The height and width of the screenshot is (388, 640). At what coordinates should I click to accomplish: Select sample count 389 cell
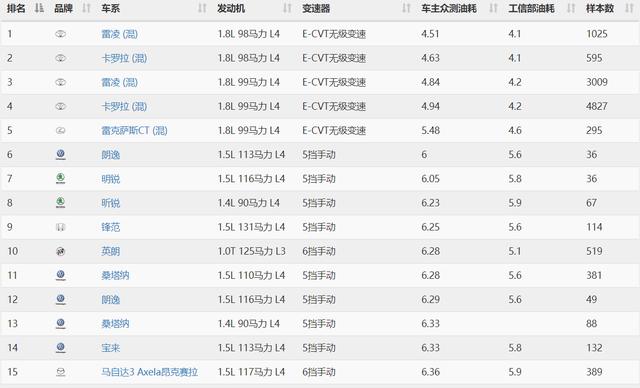point(594,372)
